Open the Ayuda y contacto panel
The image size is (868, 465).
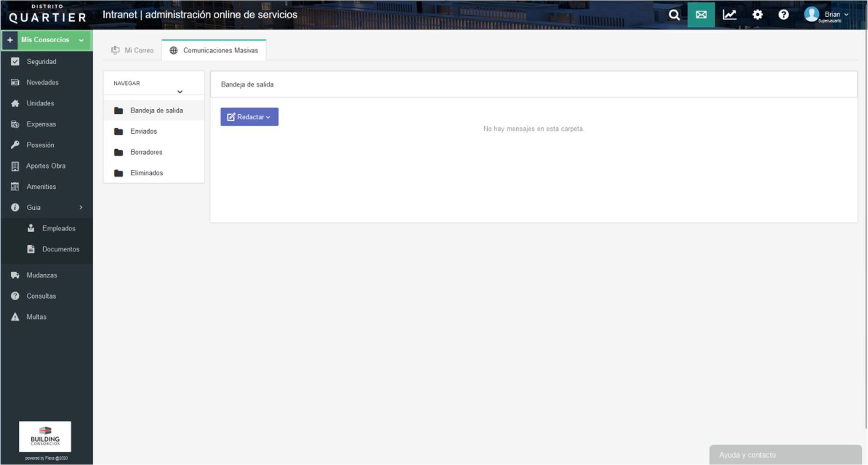click(x=785, y=455)
